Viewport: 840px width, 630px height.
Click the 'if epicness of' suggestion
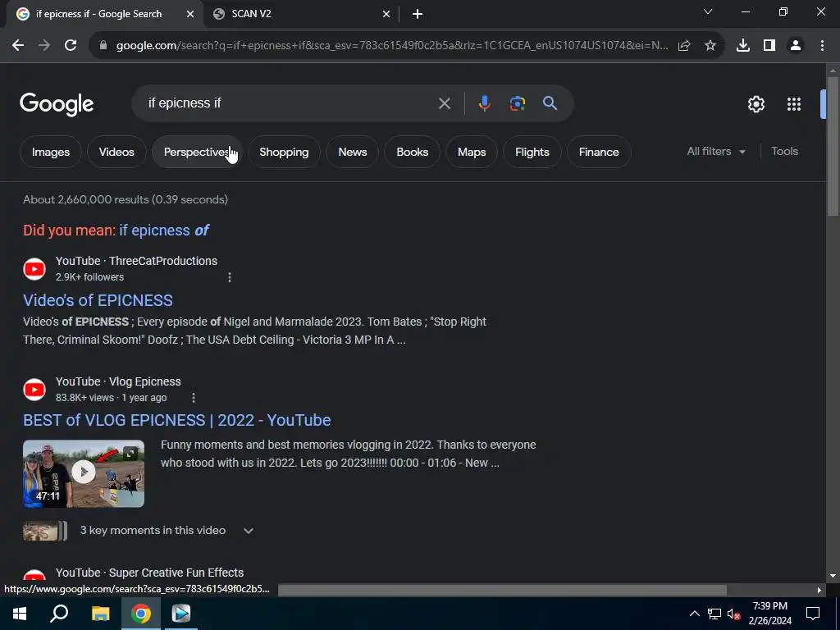tap(164, 231)
